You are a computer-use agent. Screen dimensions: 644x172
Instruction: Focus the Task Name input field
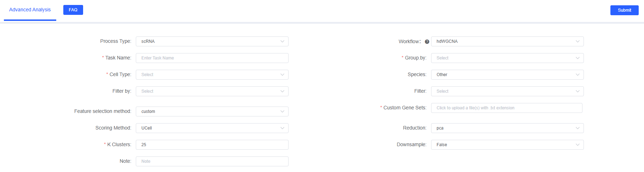[211, 58]
